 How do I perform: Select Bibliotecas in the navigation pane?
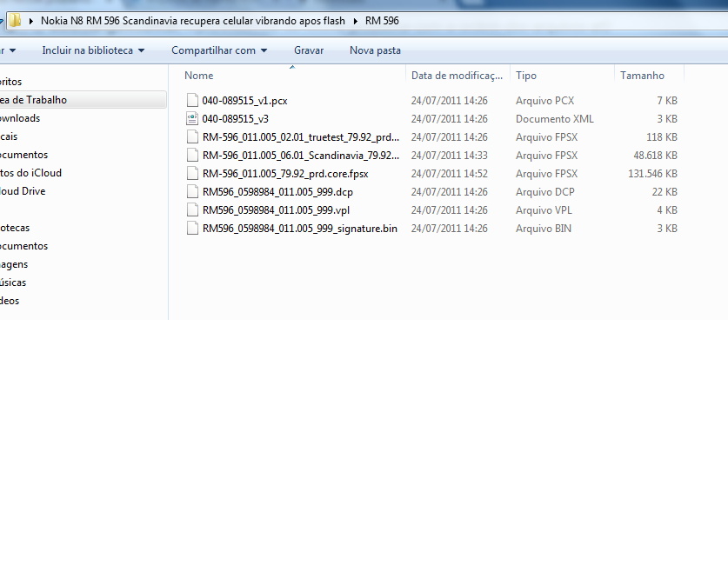[x=15, y=228]
